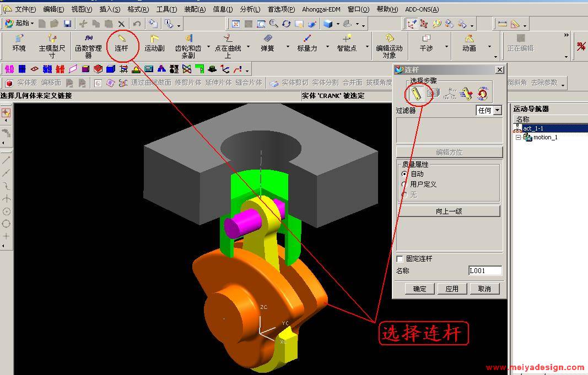
Task: Open the Ahongzai-EDM menu
Action: [321, 9]
